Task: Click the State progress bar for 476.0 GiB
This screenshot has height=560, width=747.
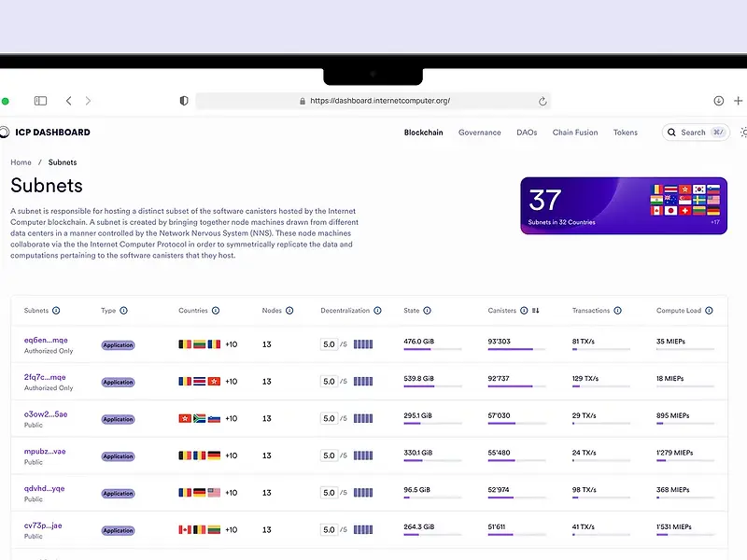Action: pyautogui.click(x=430, y=349)
